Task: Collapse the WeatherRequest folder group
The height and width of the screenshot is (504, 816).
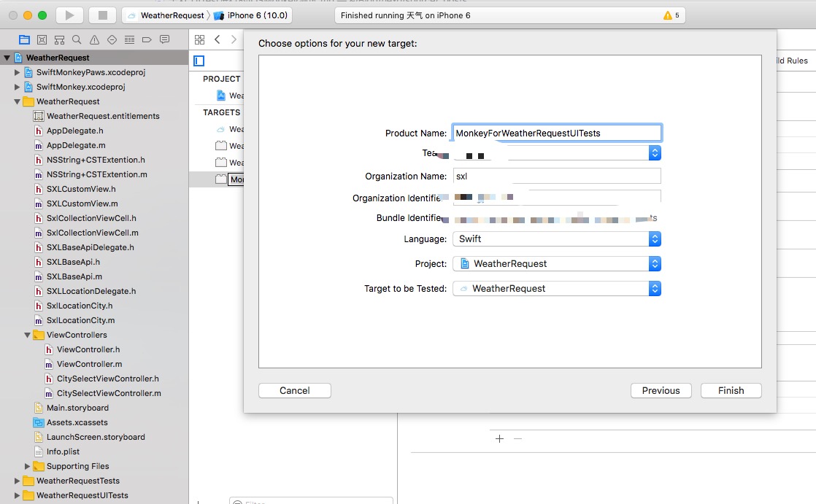Action: (x=17, y=101)
